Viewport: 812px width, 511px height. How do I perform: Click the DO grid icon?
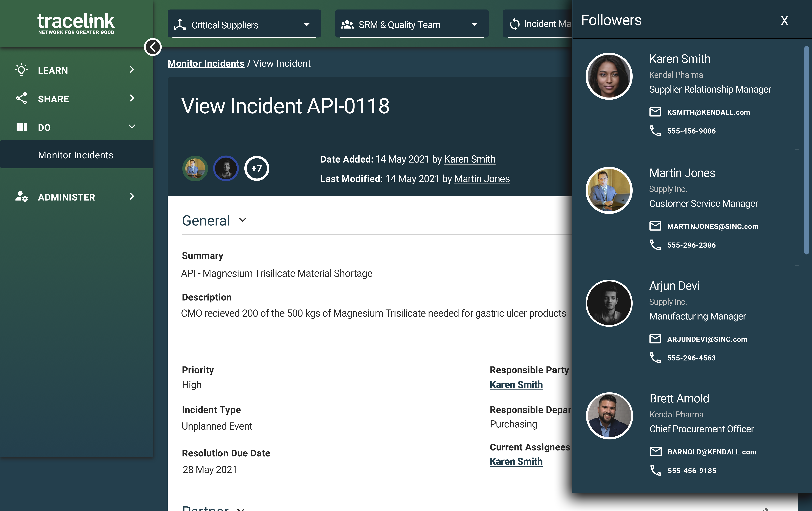tap(22, 127)
